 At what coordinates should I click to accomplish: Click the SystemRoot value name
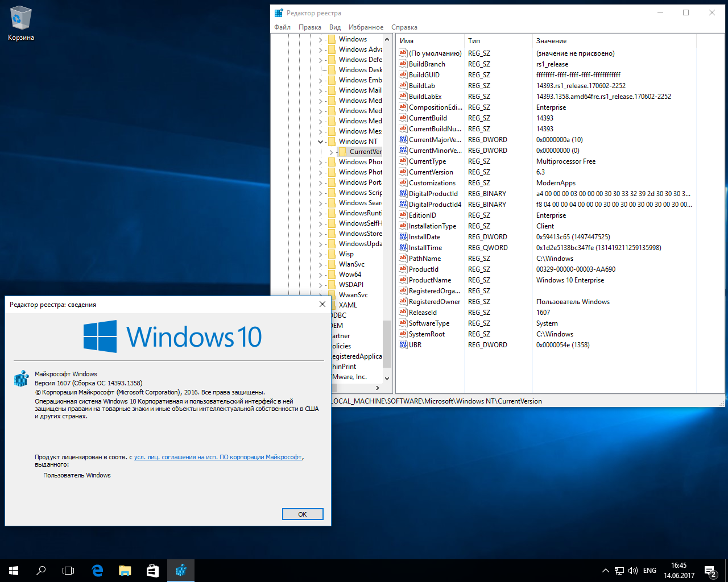427,334
